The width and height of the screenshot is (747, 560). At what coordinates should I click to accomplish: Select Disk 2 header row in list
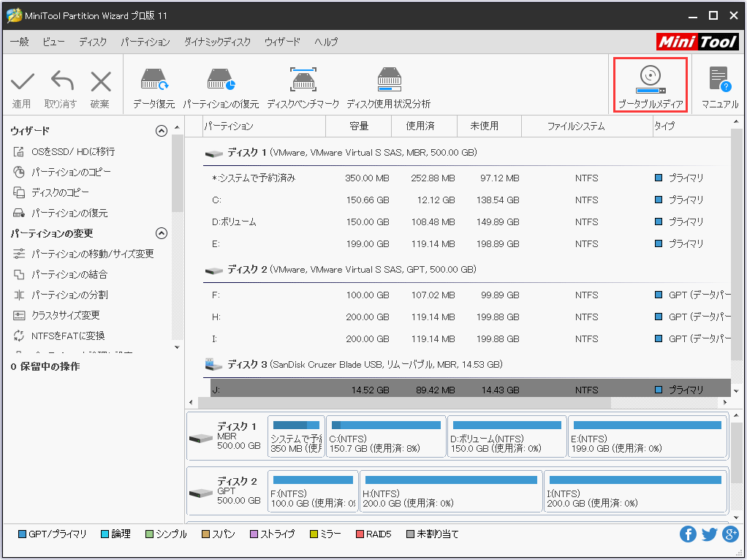coord(467,270)
